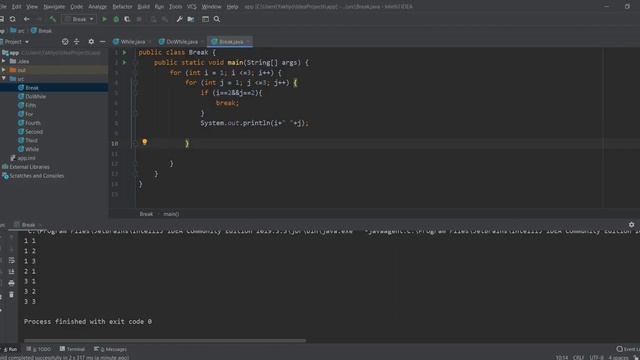
Task: Open the Analyze menu
Action: pos(98,7)
